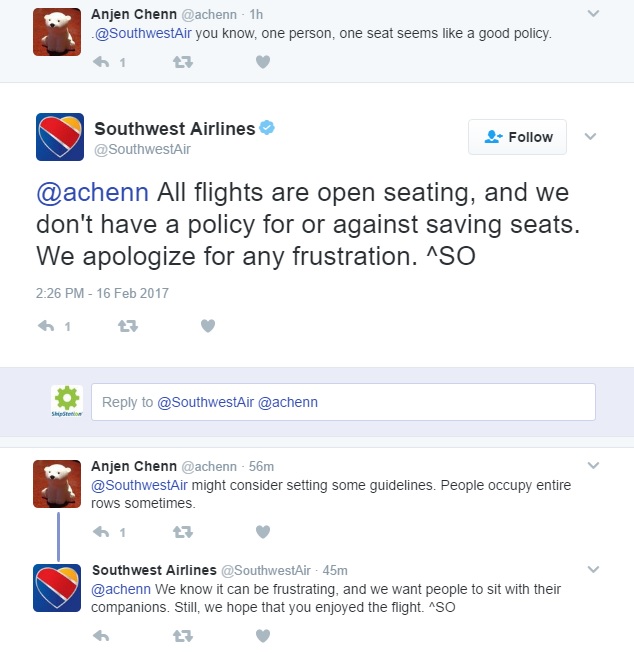The height and width of the screenshot is (653, 634).
Task: Retweet Anjen Chenn's guidelines tweet
Action: pos(183,532)
